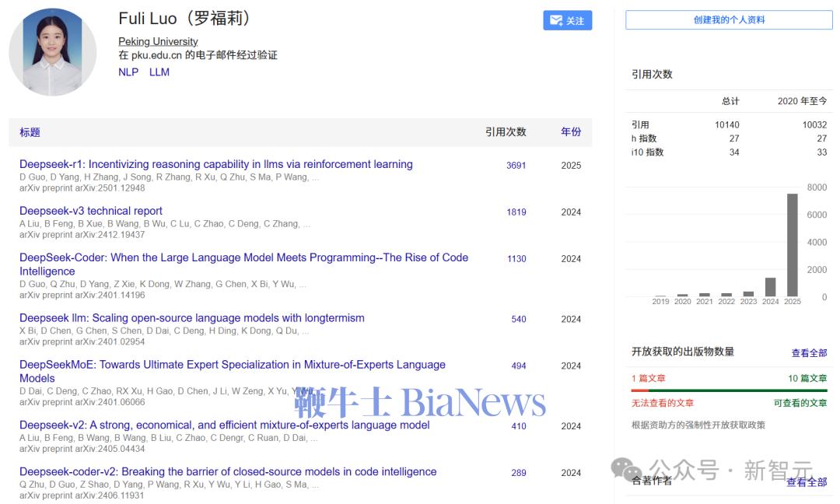Click Fuli Luo's profile photo
The width and height of the screenshot is (840, 504).
(53, 52)
